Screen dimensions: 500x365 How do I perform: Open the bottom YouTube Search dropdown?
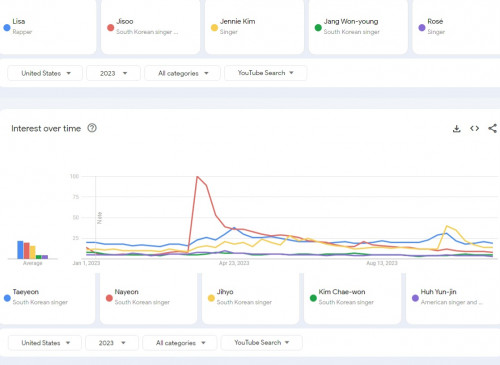point(262,343)
